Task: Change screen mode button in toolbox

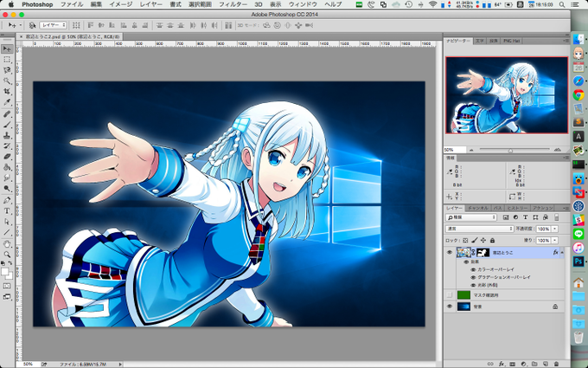Action: (x=7, y=297)
